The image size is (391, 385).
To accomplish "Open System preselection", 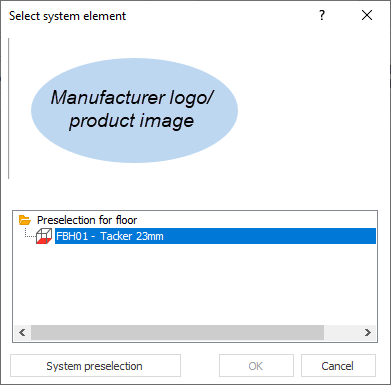I will click(x=95, y=366).
